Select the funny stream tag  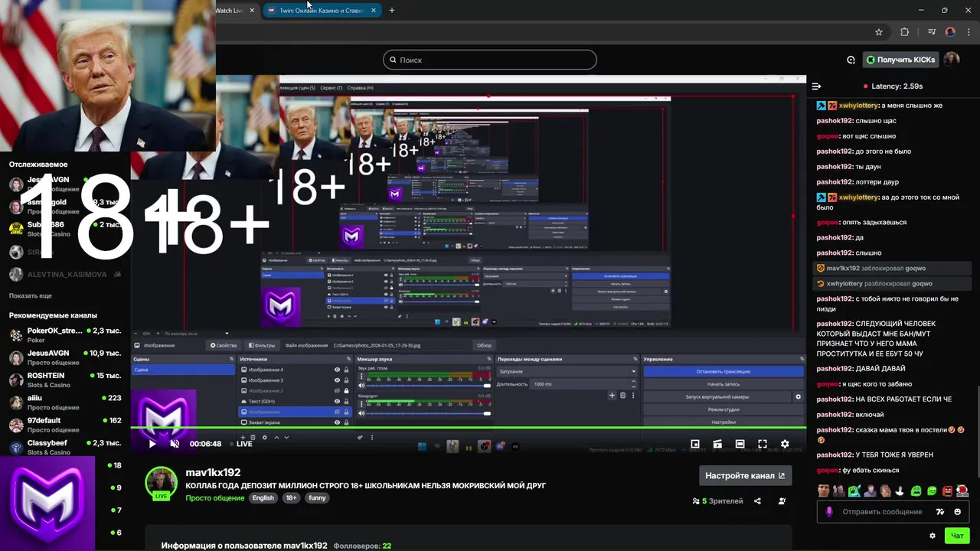pos(317,498)
